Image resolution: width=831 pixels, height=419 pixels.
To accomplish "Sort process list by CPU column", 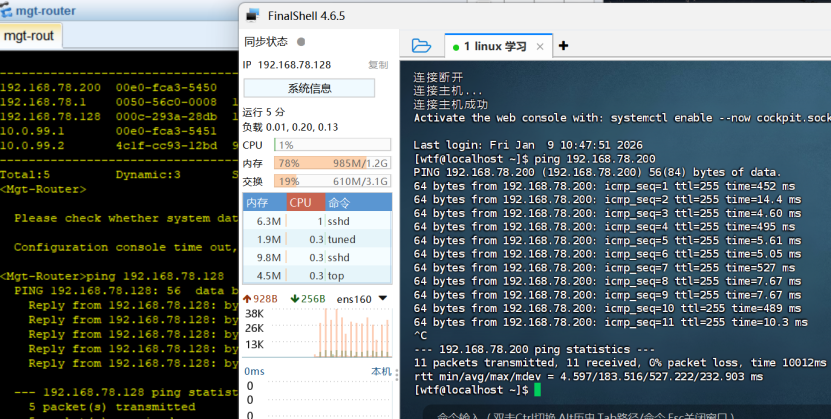I will pos(306,202).
